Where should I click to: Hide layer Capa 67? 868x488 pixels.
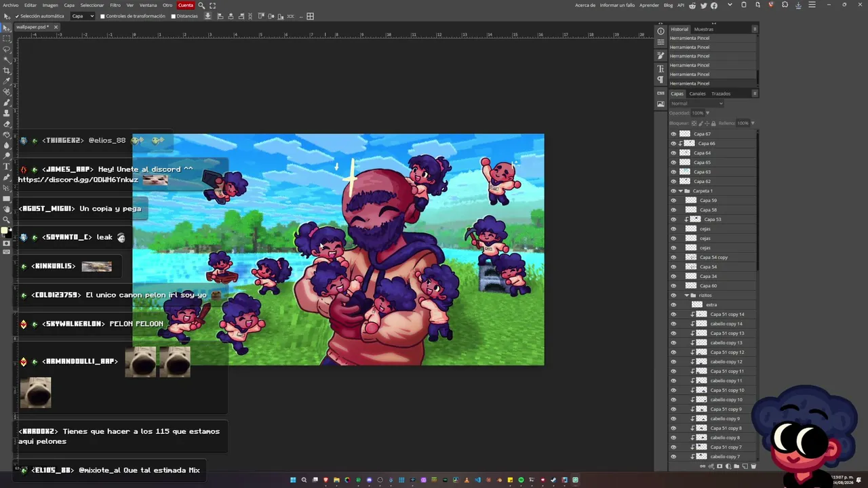(673, 134)
